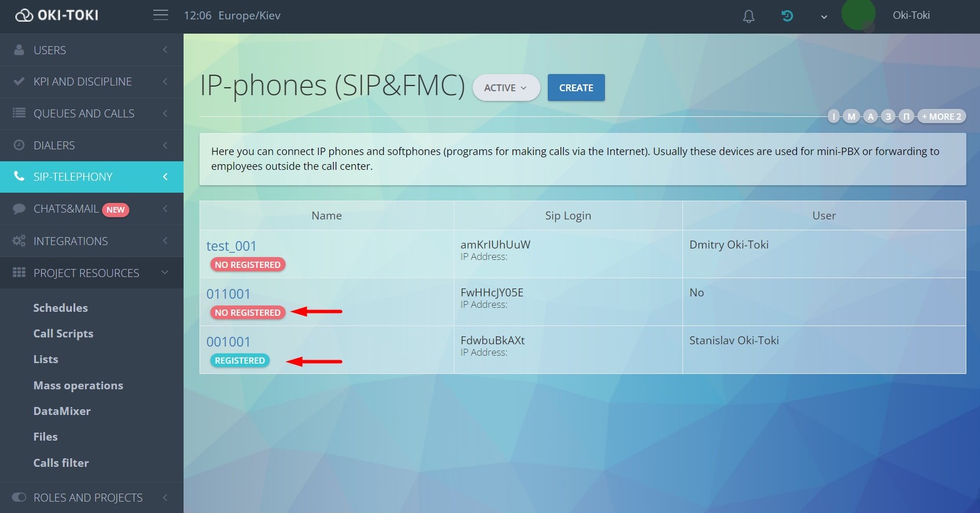Click the REGISTERED status badge
The height and width of the screenshot is (513, 980).
click(239, 361)
